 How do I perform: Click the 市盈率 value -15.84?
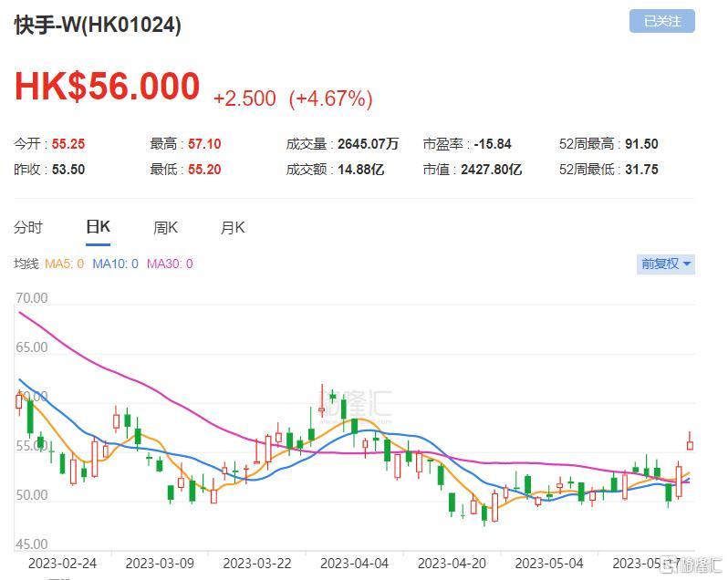[492, 144]
